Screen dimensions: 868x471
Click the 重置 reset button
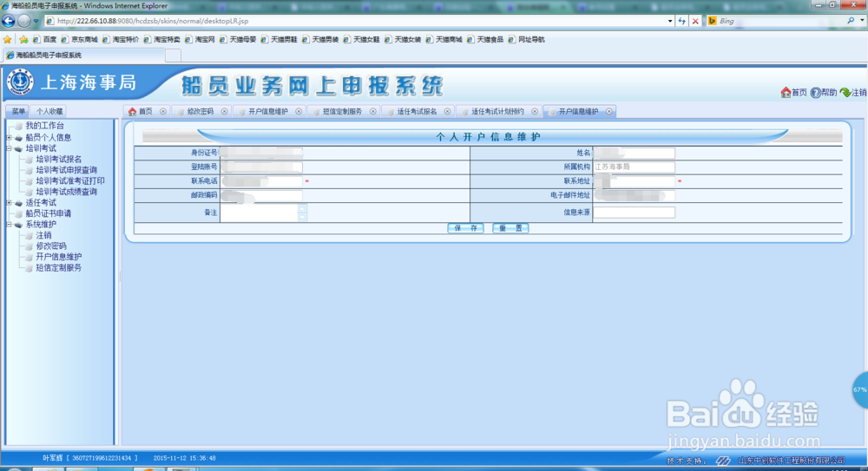[x=510, y=228]
